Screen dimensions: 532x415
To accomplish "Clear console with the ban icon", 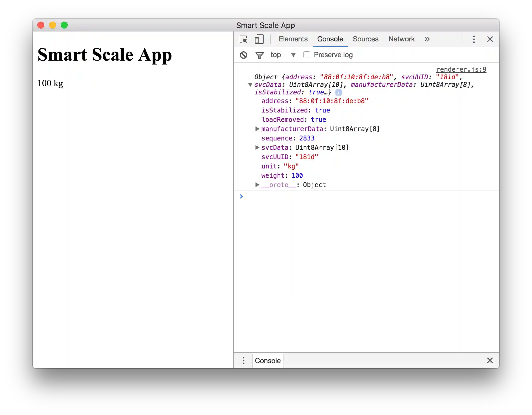I will click(x=244, y=55).
